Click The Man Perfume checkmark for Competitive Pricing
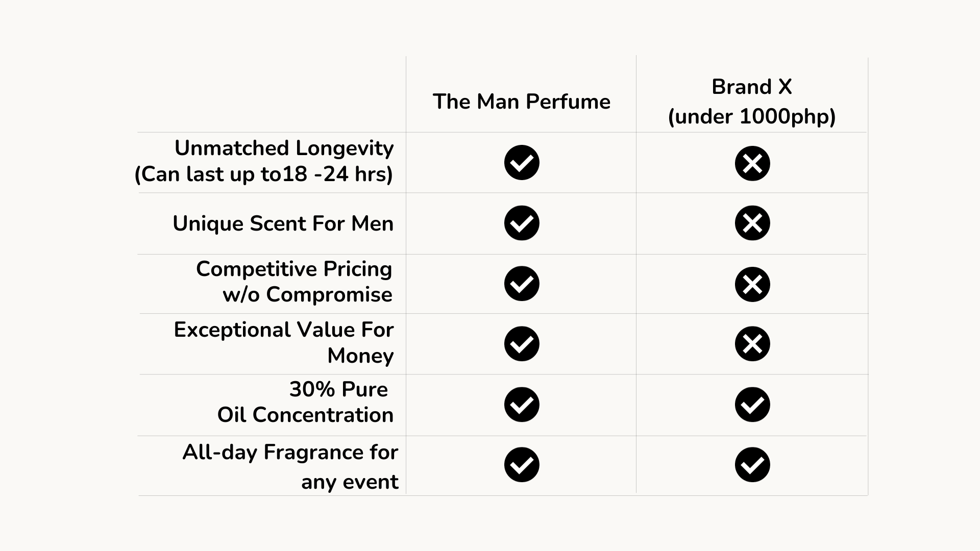This screenshot has width=980, height=551. pyautogui.click(x=522, y=284)
